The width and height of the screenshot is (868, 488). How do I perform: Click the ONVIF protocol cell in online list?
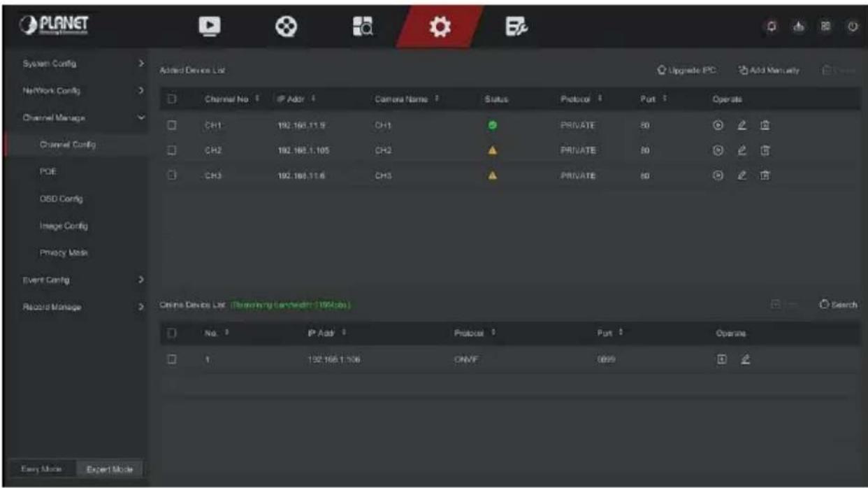tap(465, 359)
